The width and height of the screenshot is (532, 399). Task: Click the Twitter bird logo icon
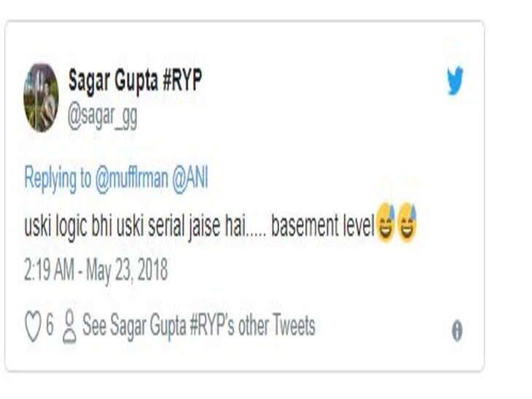(455, 81)
